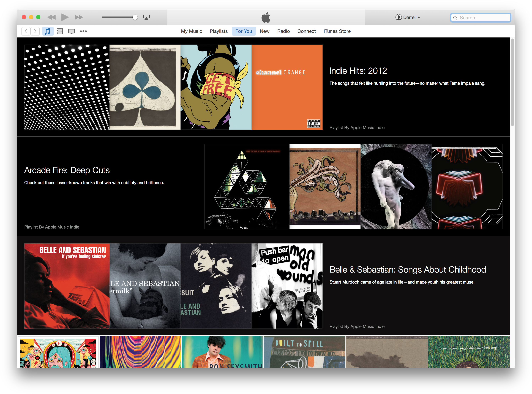The image size is (532, 394).
Task: Switch to the Radio tab
Action: pos(283,31)
